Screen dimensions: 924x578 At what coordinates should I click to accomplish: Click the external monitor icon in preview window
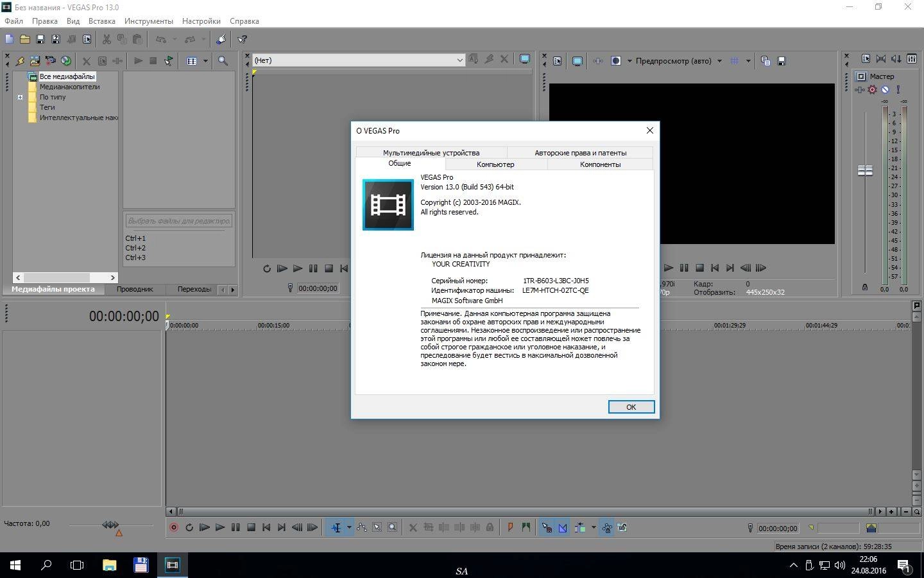[577, 61]
